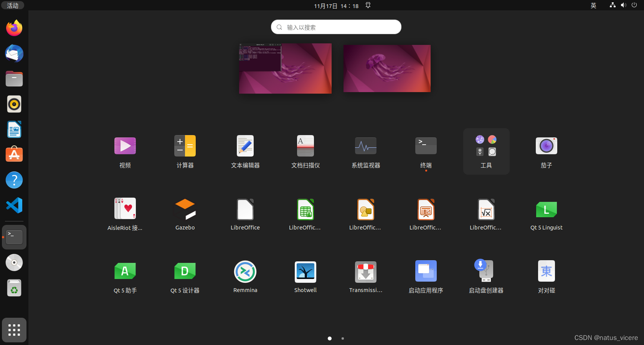Open system menu via power icon
Image resolution: width=644 pixels, height=345 pixels.
coord(634,5)
